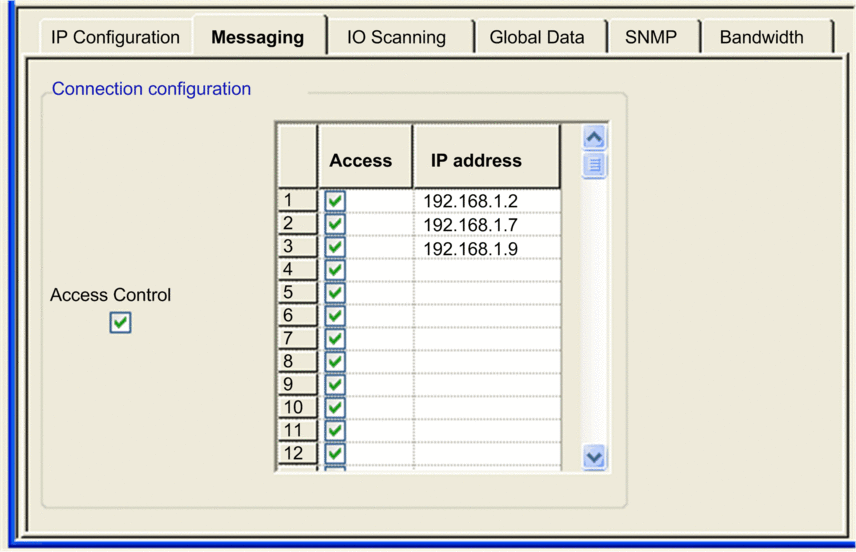856x552 pixels.
Task: Open the IO Scanning tab
Action: click(396, 38)
